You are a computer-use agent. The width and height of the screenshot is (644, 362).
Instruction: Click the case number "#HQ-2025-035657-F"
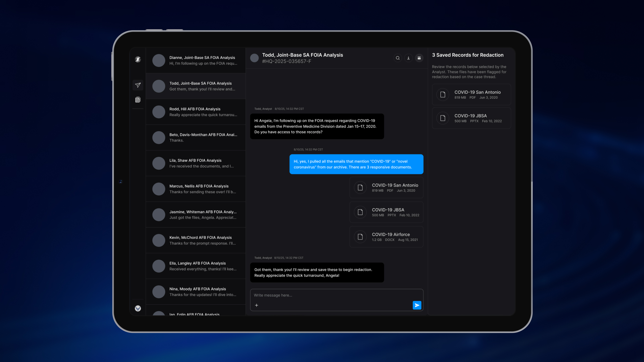point(287,61)
